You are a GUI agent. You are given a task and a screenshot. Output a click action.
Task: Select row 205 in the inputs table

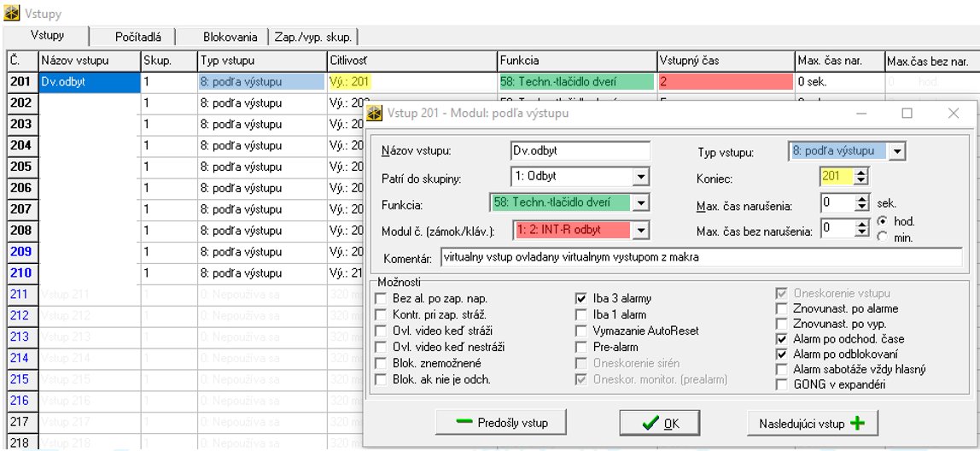[20, 167]
